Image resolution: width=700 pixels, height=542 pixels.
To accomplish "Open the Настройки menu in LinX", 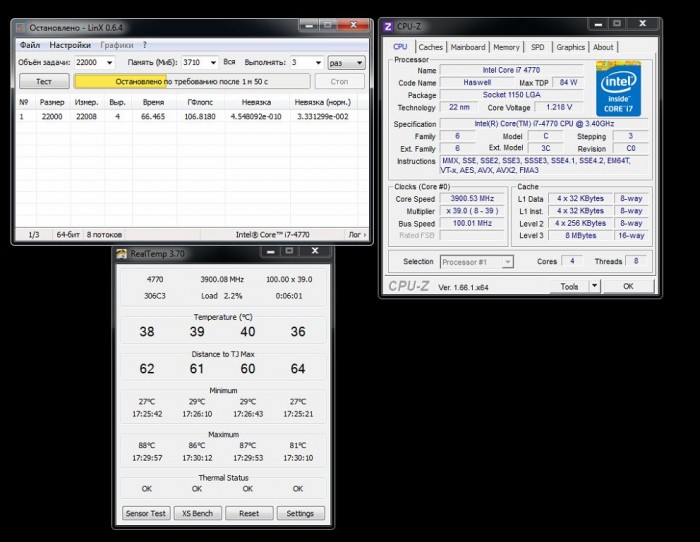I will click(x=70, y=45).
